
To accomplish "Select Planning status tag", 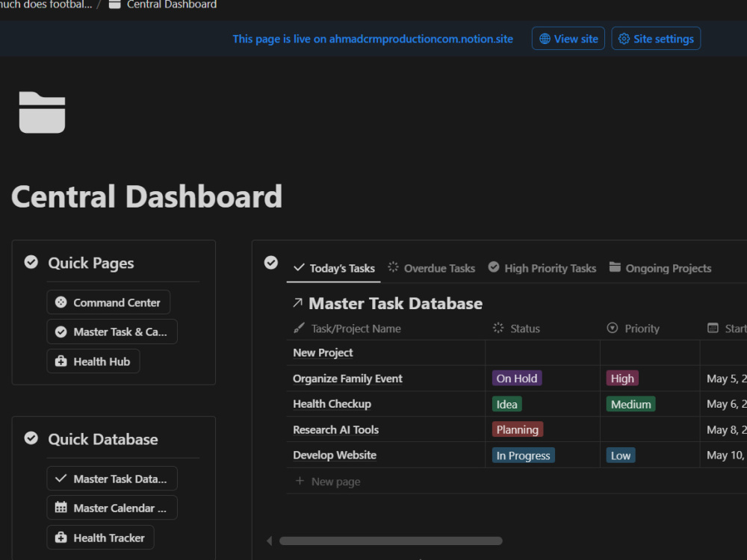I will pos(518,429).
